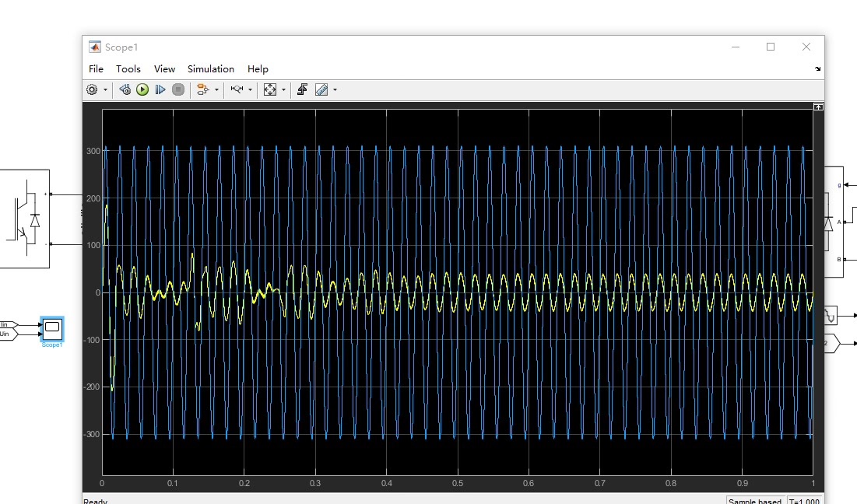This screenshot has height=504, width=857.
Task: Open the View menu
Action: (164, 68)
